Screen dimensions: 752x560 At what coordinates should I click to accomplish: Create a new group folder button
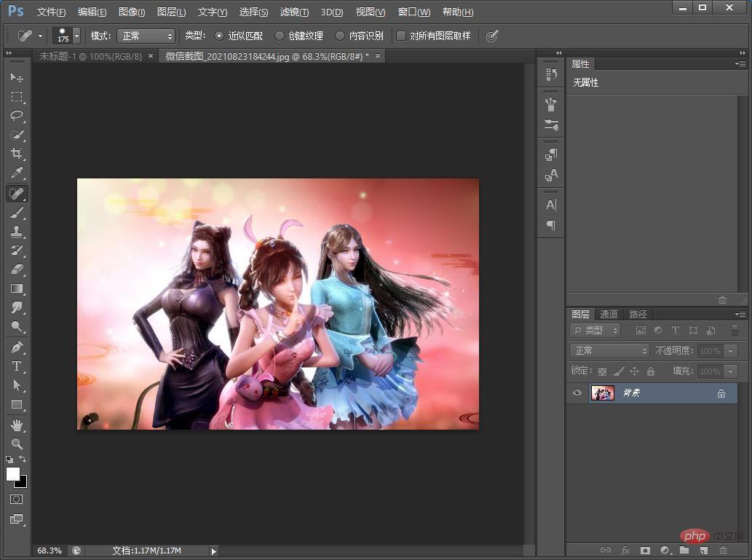(684, 550)
